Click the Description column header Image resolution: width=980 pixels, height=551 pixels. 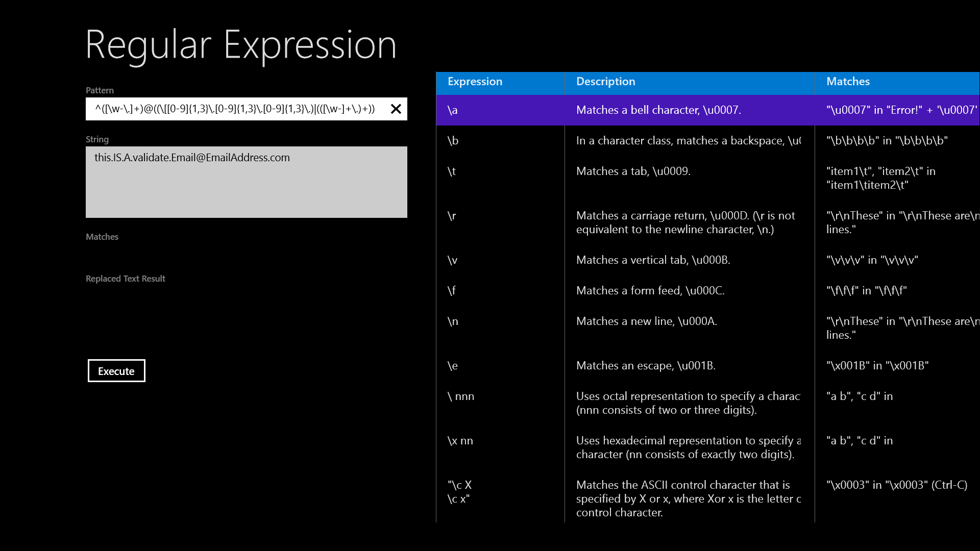coord(605,82)
